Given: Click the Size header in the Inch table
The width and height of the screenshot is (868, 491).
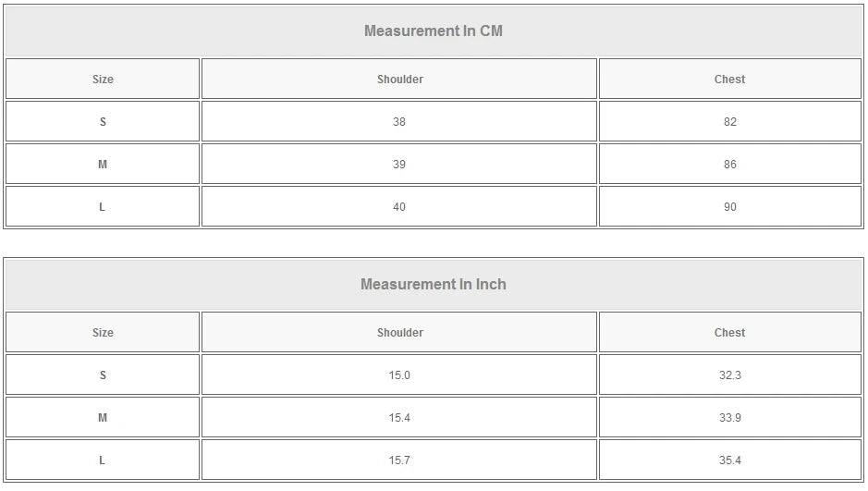Looking at the screenshot, I should pyautogui.click(x=103, y=333).
